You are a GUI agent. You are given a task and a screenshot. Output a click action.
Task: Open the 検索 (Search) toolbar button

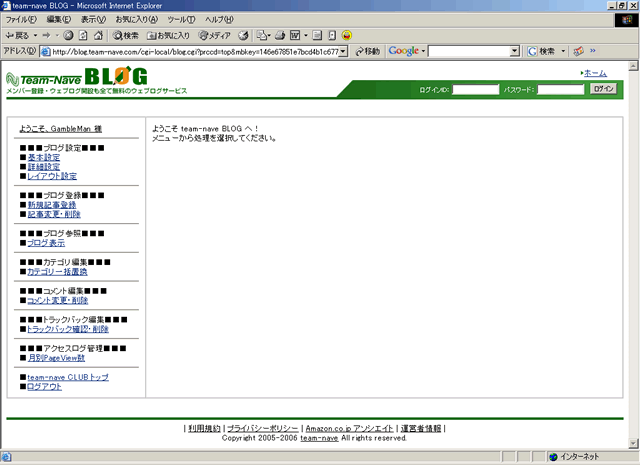coord(125,35)
